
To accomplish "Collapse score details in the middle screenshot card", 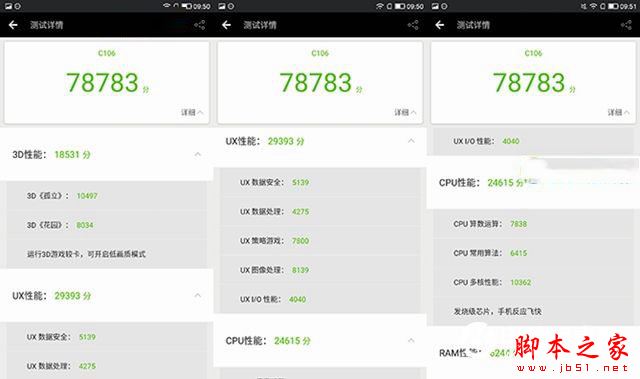I will pos(405,112).
